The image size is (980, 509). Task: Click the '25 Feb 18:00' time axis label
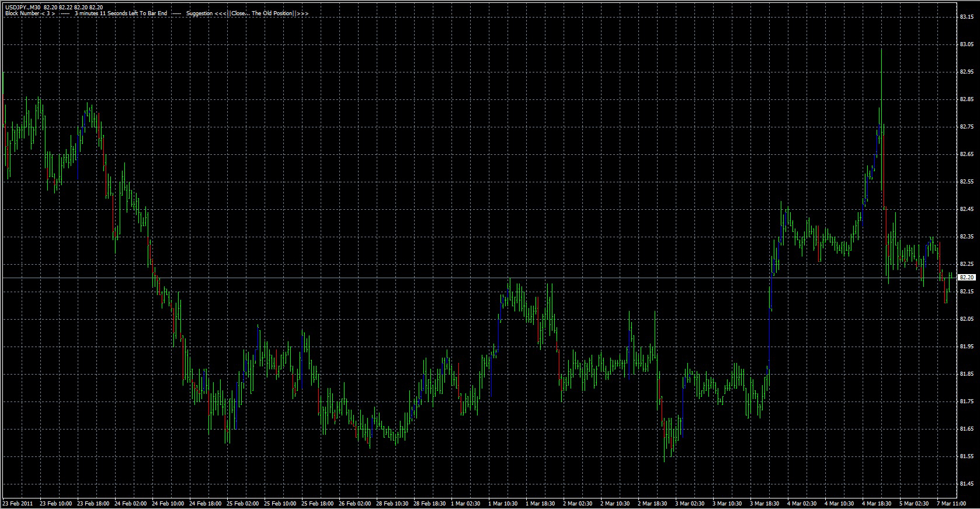(317, 503)
